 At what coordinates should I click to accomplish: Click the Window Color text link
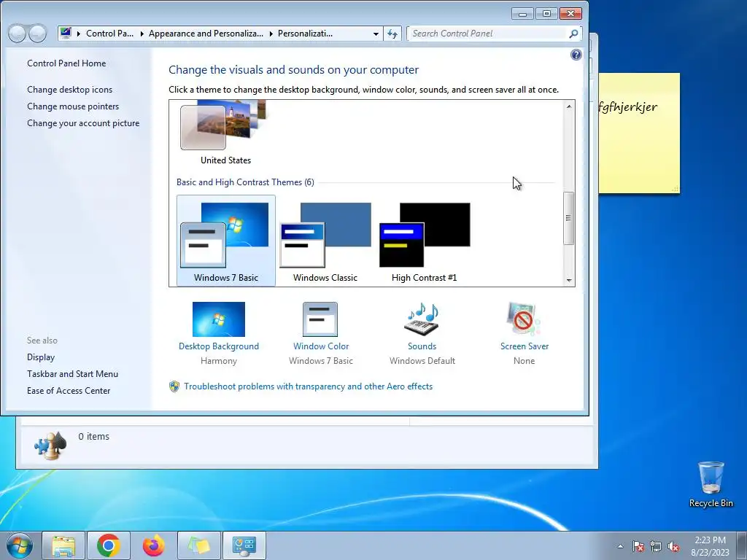click(x=321, y=346)
